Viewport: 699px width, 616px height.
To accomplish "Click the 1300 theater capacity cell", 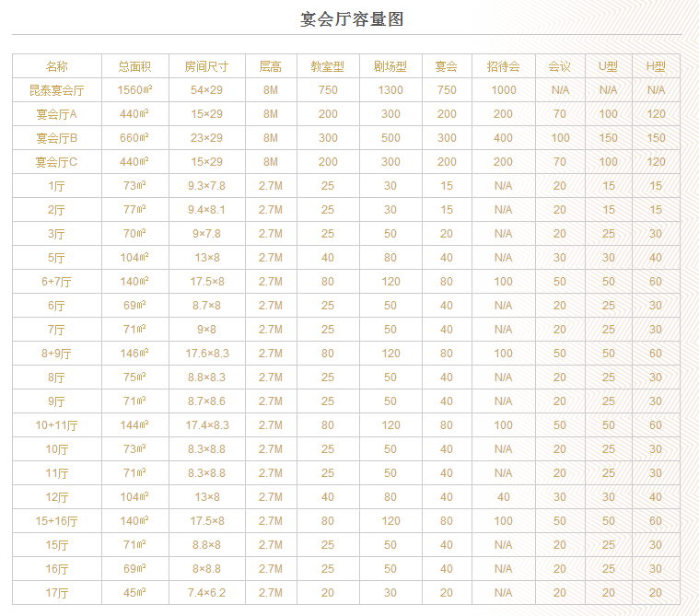I will point(390,90).
